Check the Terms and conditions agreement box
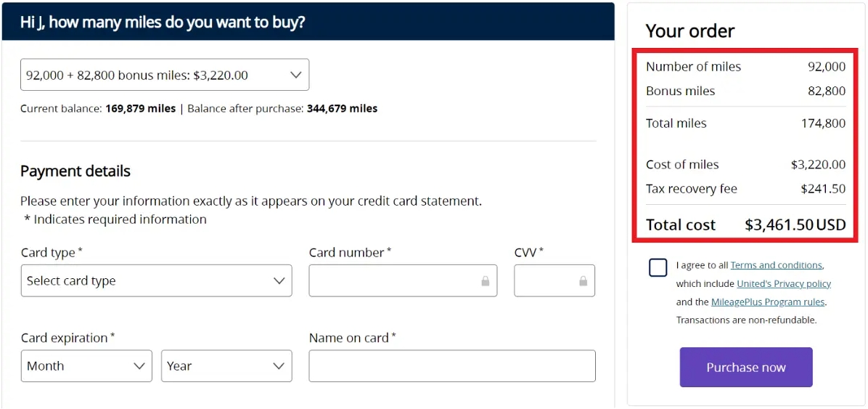The height and width of the screenshot is (409, 868). point(658,267)
